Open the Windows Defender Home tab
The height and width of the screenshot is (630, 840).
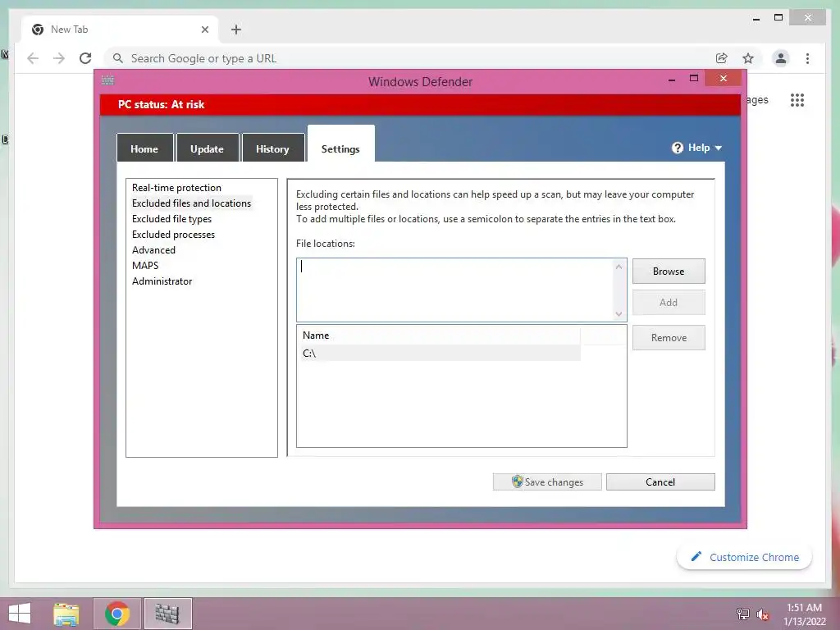coord(144,148)
